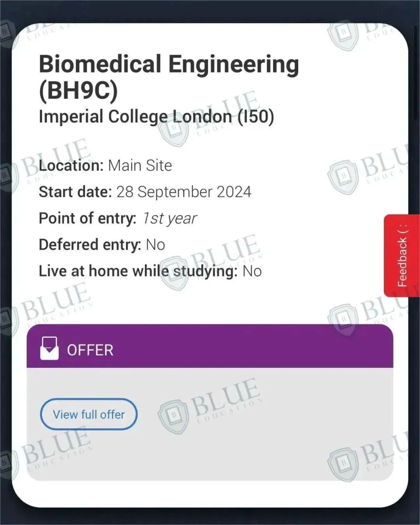Click the Location Main Site line
Screen dimensions: 420x525
(x=105, y=165)
